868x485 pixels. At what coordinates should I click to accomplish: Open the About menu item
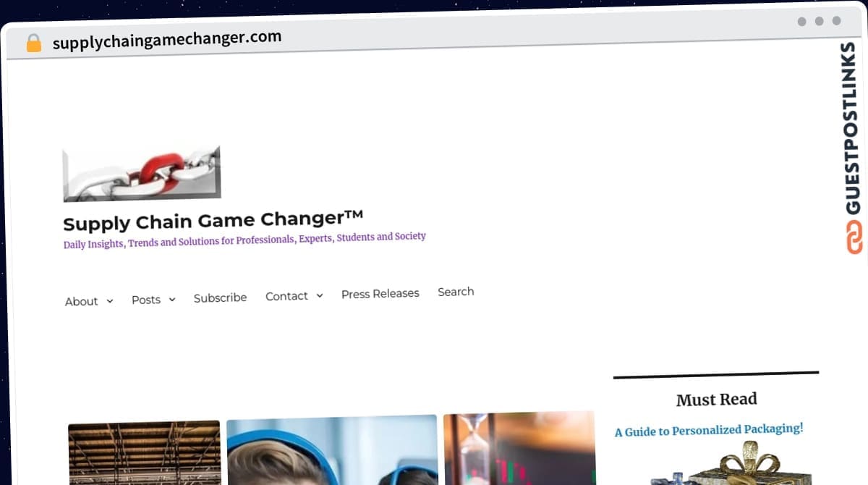click(81, 301)
